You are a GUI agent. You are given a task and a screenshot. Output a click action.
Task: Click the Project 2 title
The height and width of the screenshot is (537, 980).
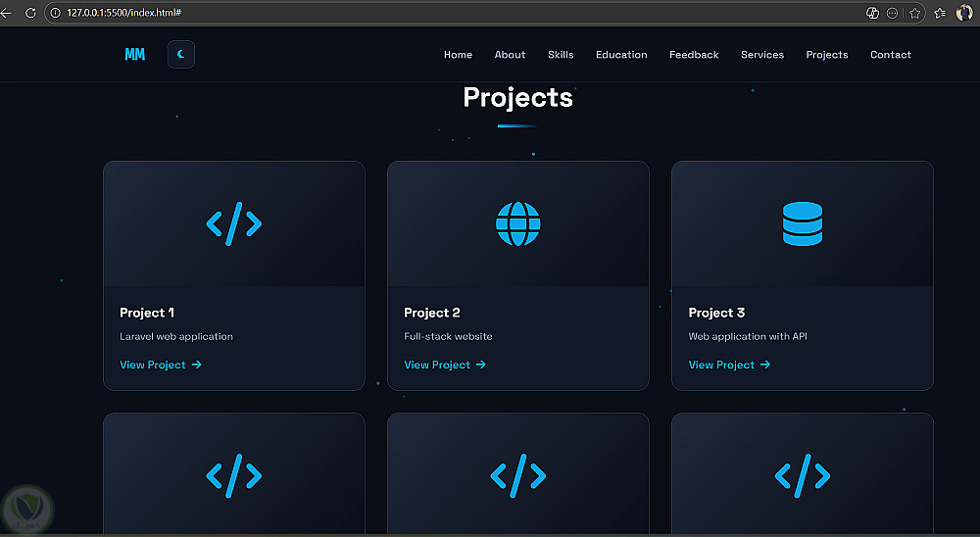tap(432, 313)
